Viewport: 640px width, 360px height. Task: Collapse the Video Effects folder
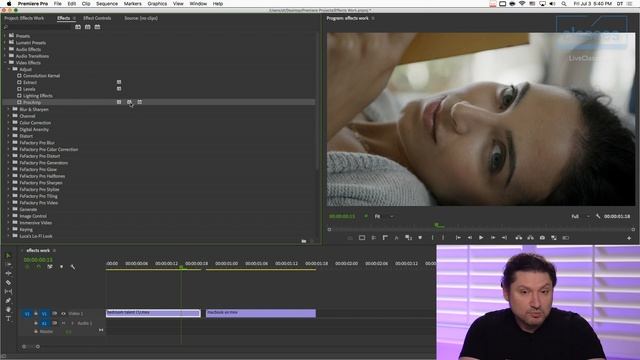pos(5,63)
